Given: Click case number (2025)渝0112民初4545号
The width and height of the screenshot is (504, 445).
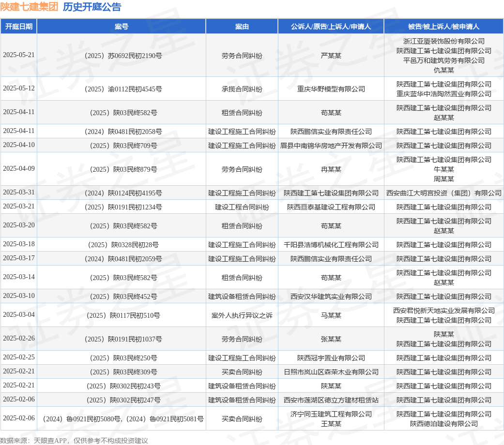Looking at the screenshot, I should (x=123, y=89).
